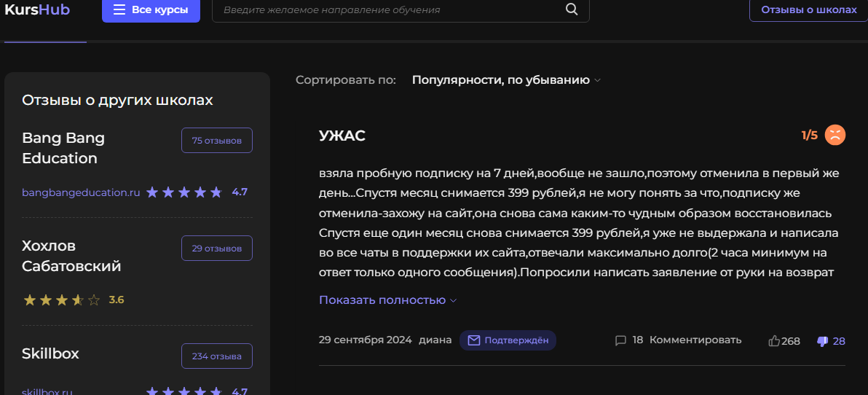Screen dimensions: 868x395
Task: Click the sort dropdown chevron arrow
Action: pos(597,80)
